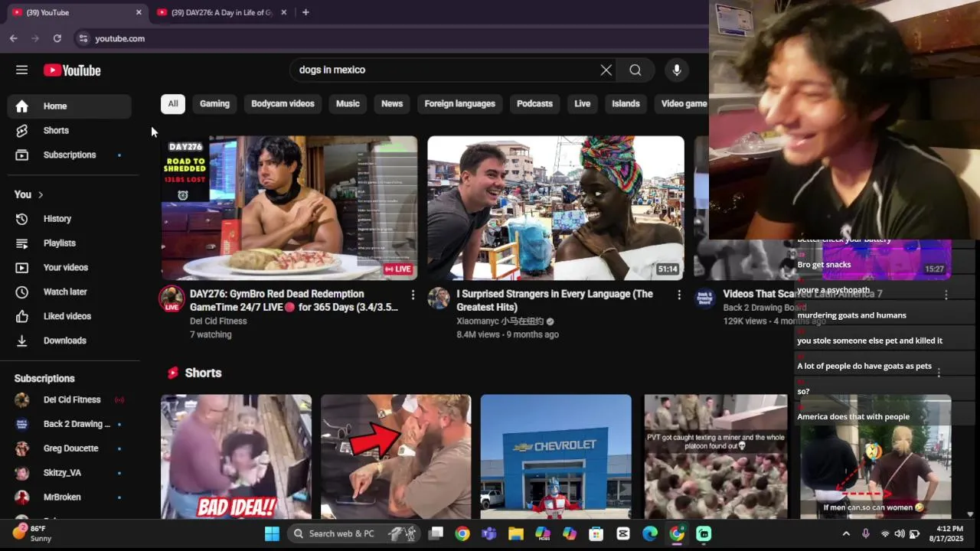Go back in the browser
Screen dimensions: 980x551
pyautogui.click(x=13, y=38)
